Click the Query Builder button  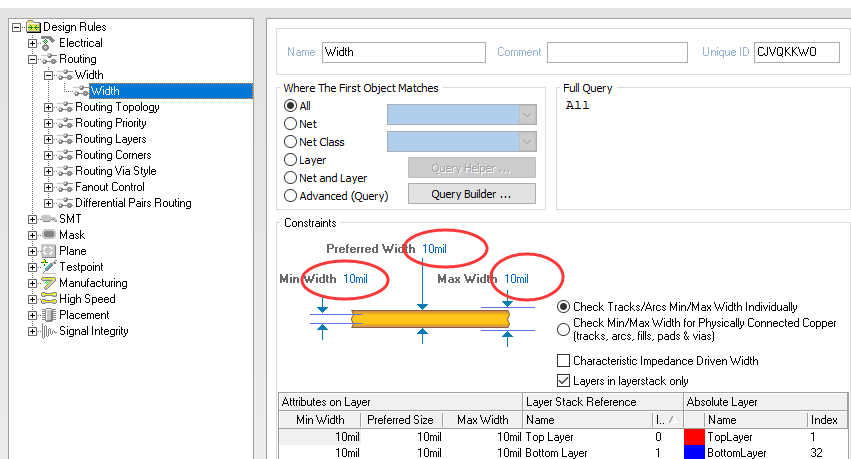(x=472, y=194)
